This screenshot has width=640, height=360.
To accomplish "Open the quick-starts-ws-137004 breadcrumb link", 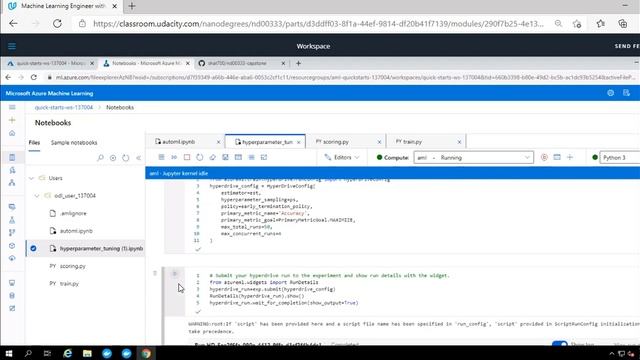I will pos(64,107).
